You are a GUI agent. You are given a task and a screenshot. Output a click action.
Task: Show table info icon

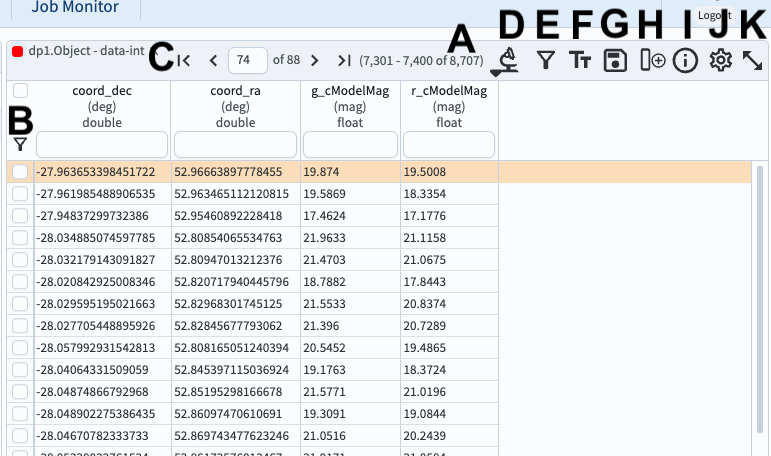tap(685, 61)
